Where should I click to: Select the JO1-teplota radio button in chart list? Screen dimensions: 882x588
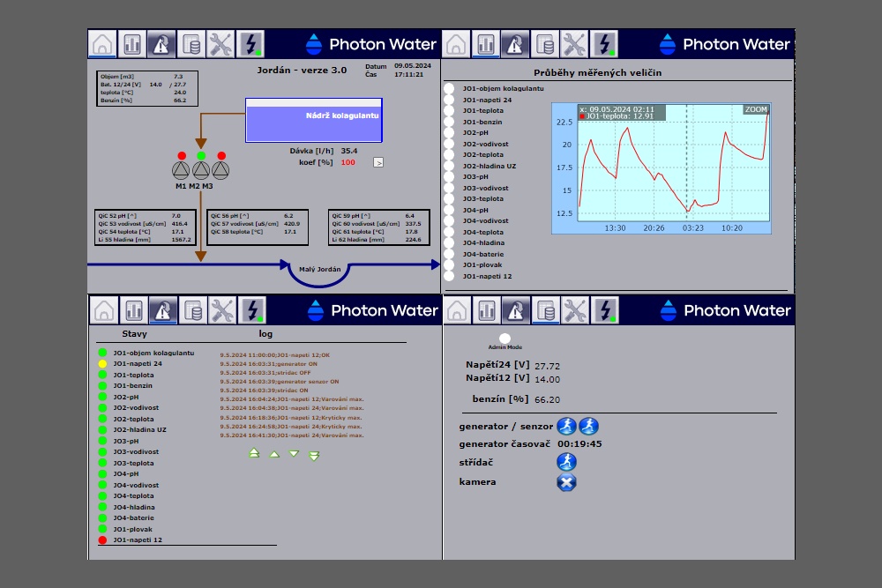pyautogui.click(x=449, y=111)
